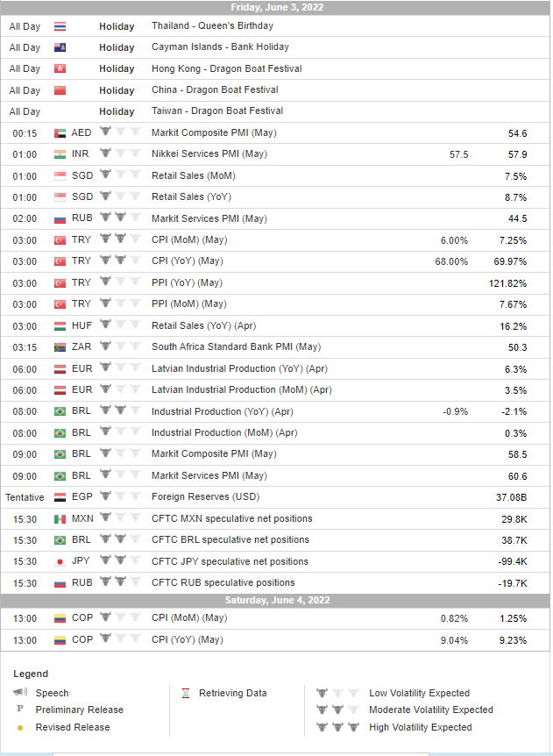Click Singapore flag in Retail Sales (MoM) row
Screen dimensions: 553x756
click(x=60, y=176)
